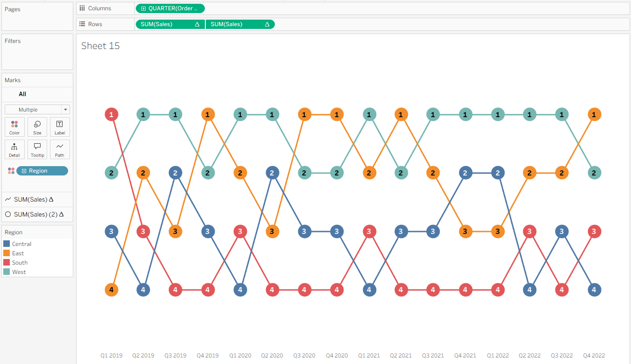Click the color dots icon beside Region pill

(11, 171)
